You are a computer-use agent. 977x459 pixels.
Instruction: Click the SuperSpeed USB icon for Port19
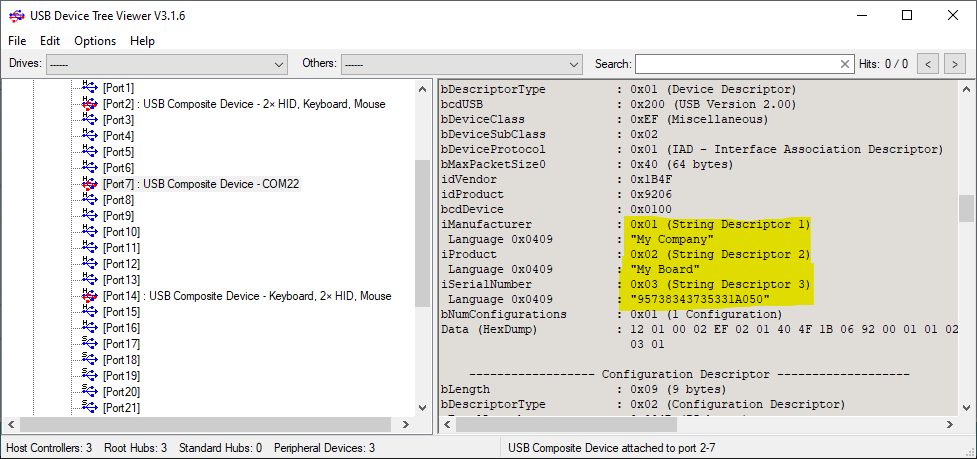pyautogui.click(x=90, y=375)
